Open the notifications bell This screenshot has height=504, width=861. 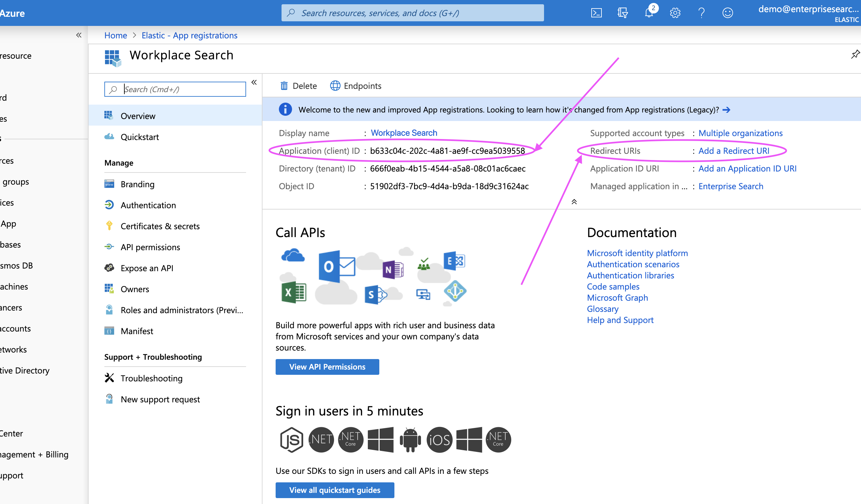pyautogui.click(x=649, y=13)
